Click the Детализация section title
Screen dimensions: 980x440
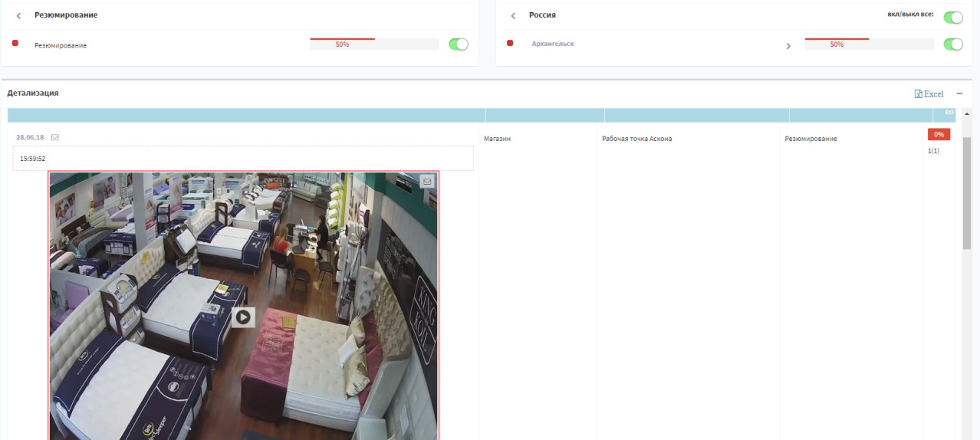pyautogui.click(x=33, y=93)
